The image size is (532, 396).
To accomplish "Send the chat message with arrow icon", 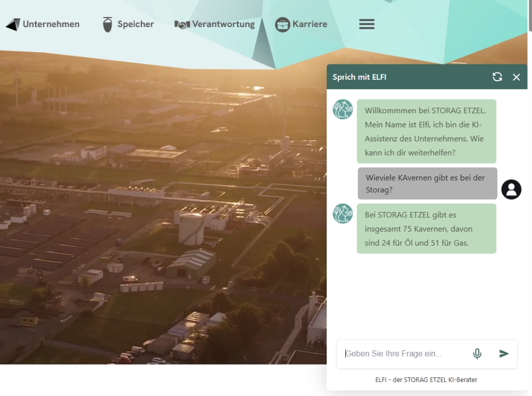I will [504, 353].
